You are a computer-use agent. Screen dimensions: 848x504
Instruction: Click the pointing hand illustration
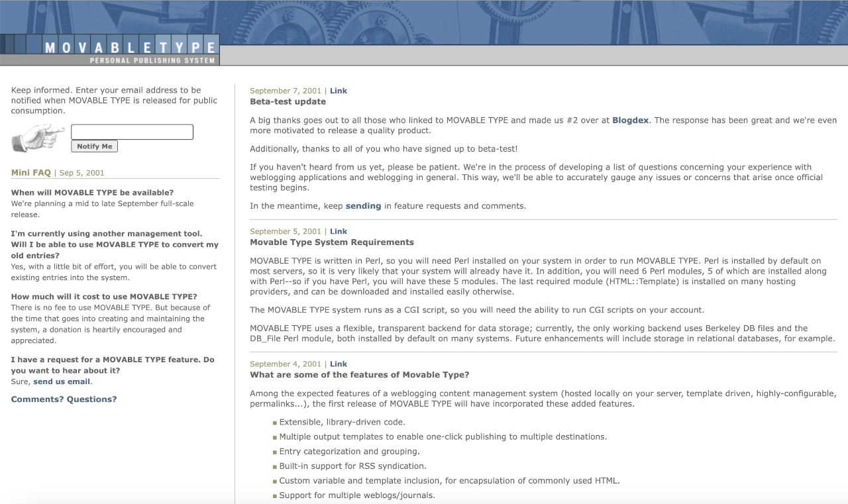pos(39,138)
